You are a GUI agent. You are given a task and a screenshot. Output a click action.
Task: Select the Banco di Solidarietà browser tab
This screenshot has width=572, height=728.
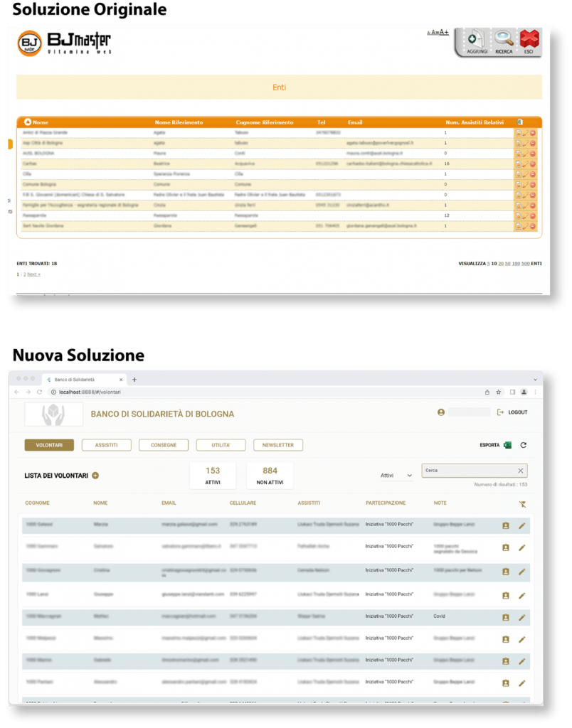point(84,380)
